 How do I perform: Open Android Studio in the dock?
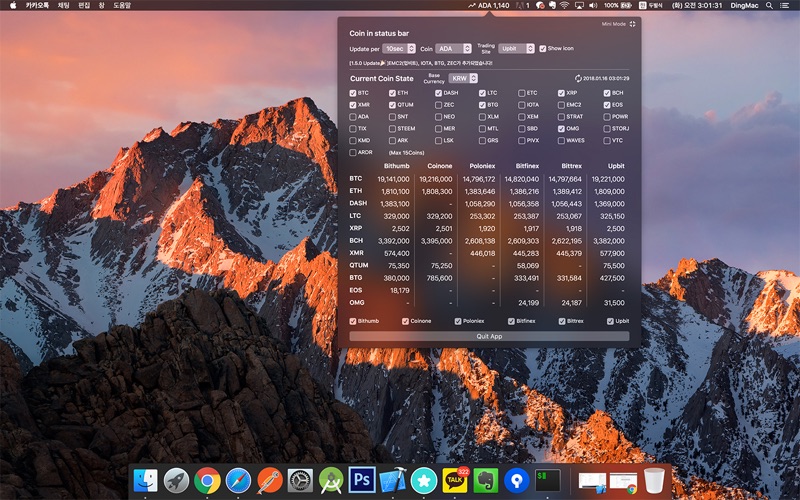[x=331, y=480]
